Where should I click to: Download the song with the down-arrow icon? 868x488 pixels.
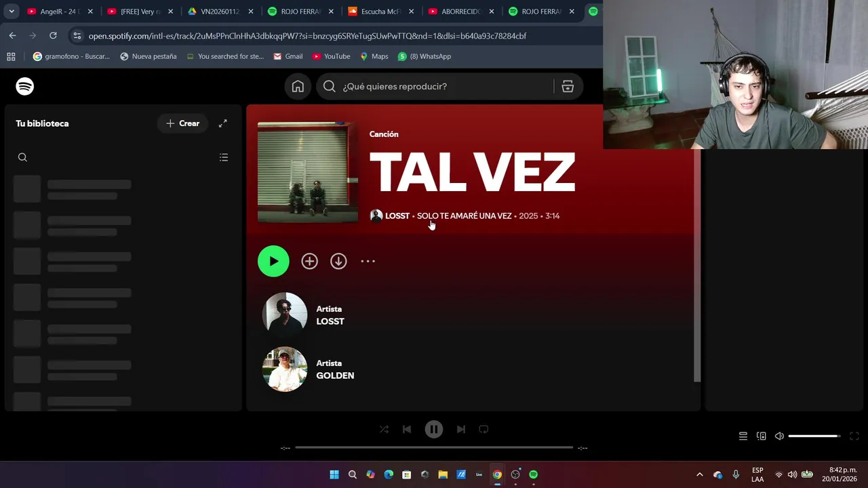pos(338,261)
